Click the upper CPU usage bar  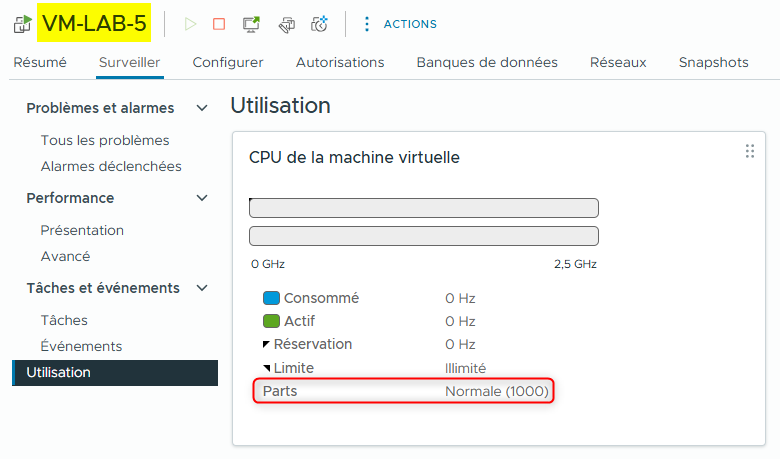coord(423,208)
